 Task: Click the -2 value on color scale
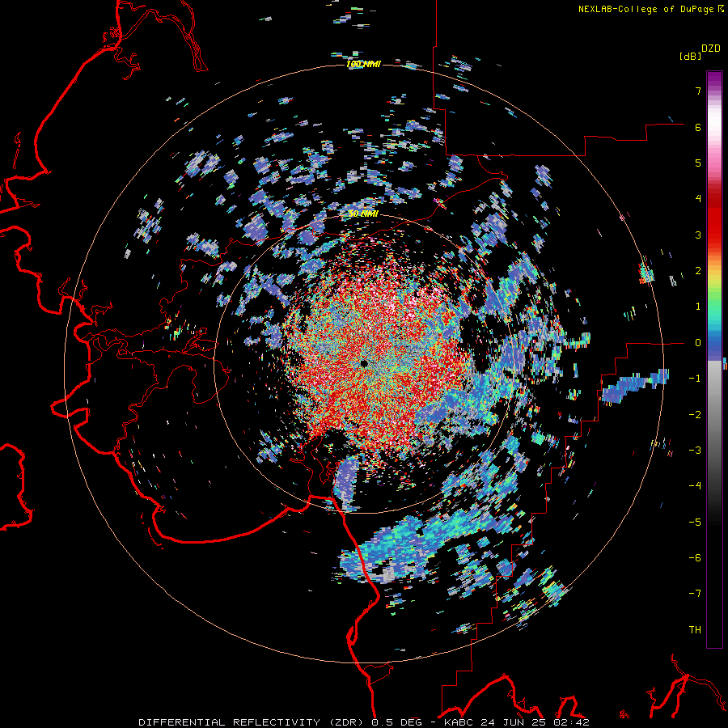(x=695, y=415)
